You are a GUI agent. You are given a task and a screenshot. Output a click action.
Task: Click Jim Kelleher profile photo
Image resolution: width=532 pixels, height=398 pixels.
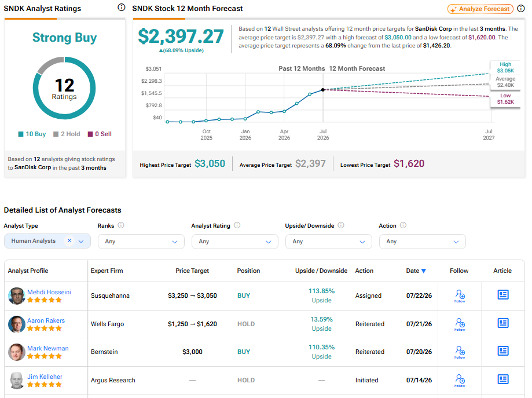click(x=17, y=381)
